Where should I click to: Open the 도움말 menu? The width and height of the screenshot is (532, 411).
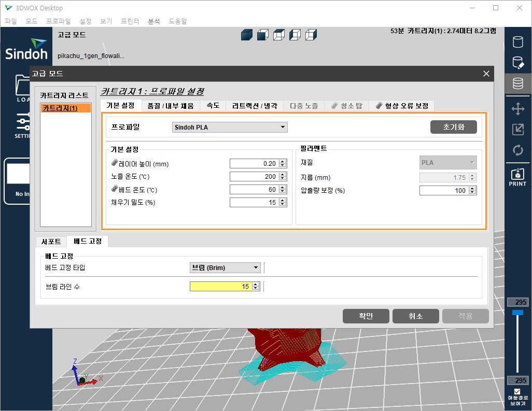(178, 21)
